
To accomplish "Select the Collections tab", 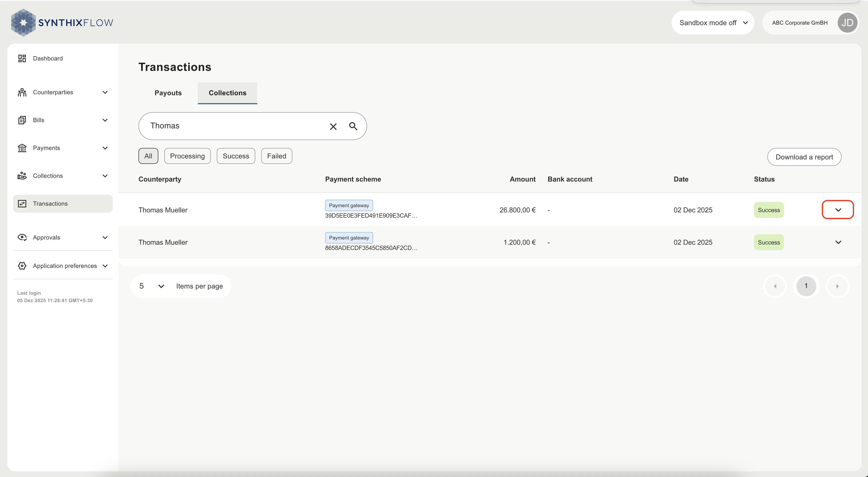I will point(227,93).
